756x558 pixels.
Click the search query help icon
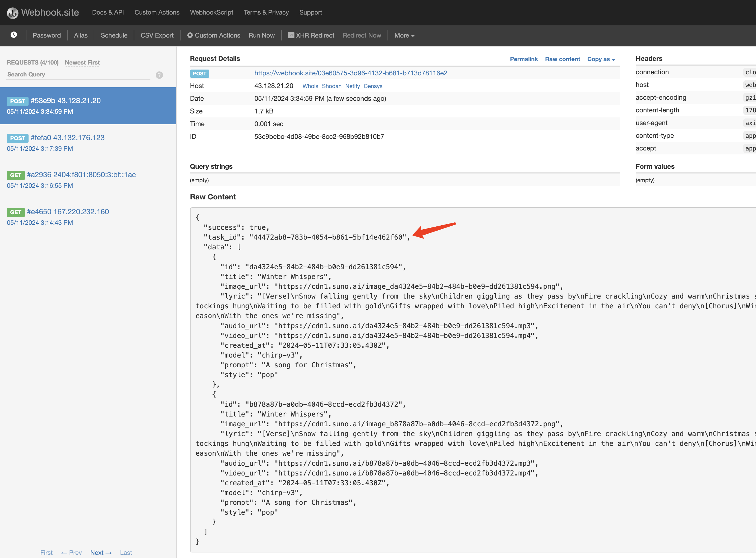159,75
